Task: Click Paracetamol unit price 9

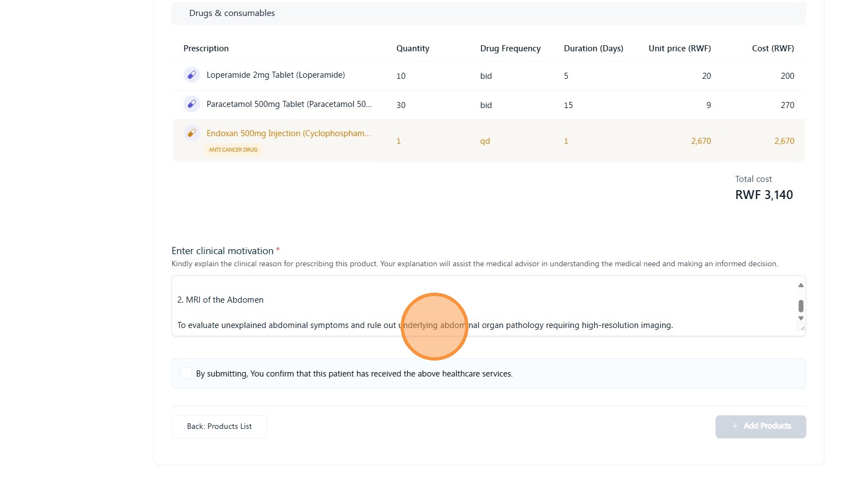Action: click(709, 105)
